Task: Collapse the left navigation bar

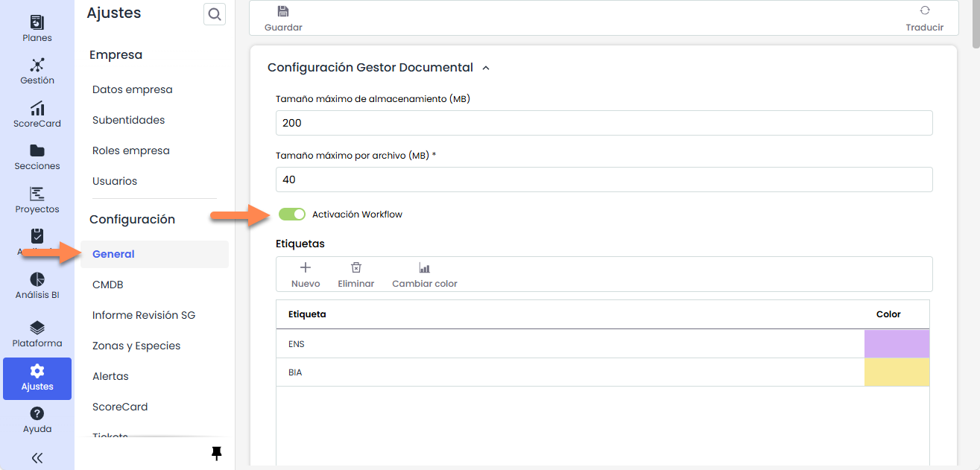Action: click(x=37, y=458)
